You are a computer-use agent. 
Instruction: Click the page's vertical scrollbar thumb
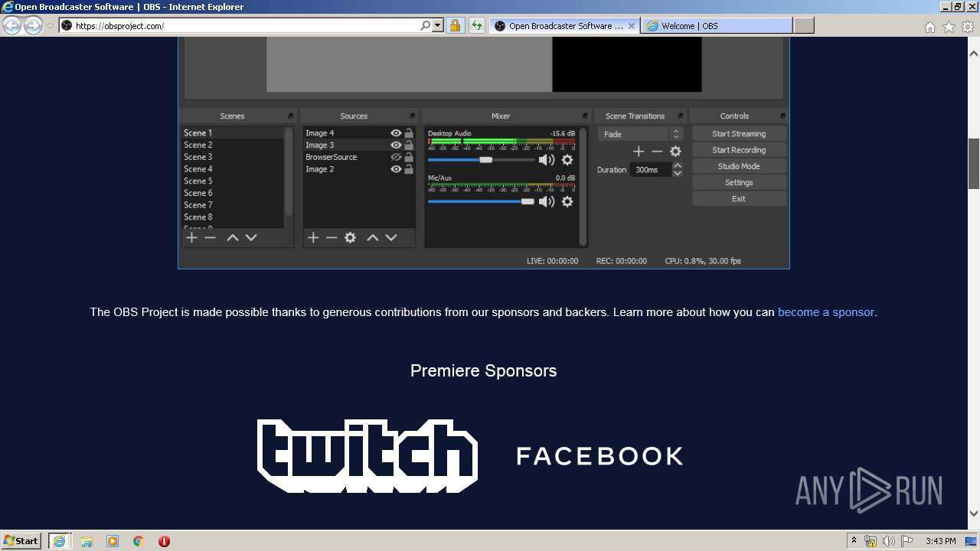pyautogui.click(x=974, y=163)
